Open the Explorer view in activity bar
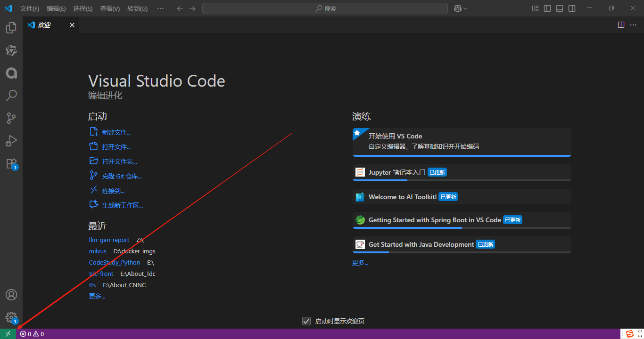644x339 pixels. pos(11,28)
